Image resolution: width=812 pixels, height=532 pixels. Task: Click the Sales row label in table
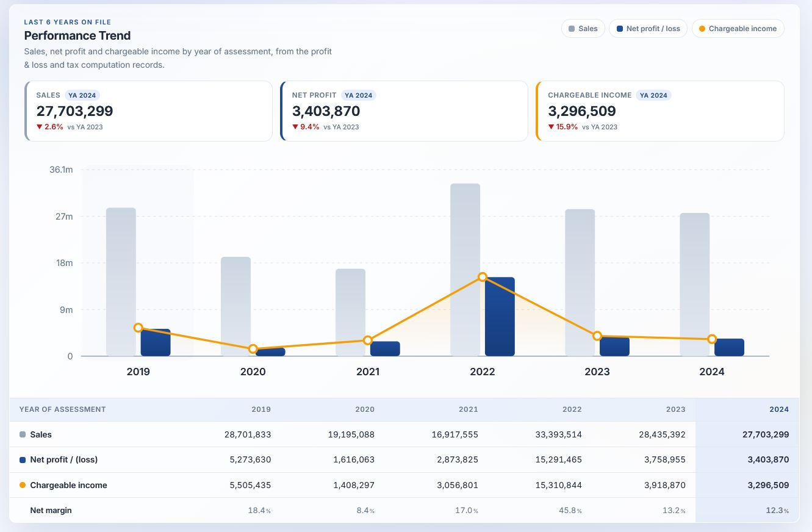41,435
